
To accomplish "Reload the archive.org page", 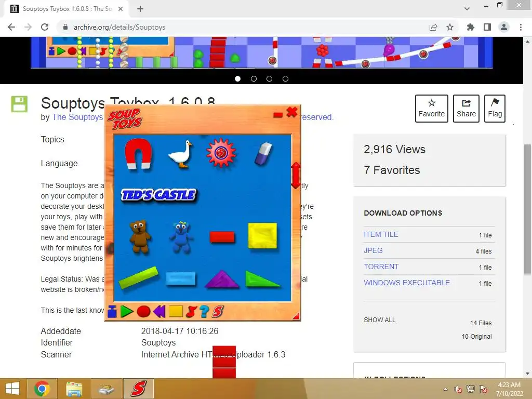I will click(x=45, y=27).
